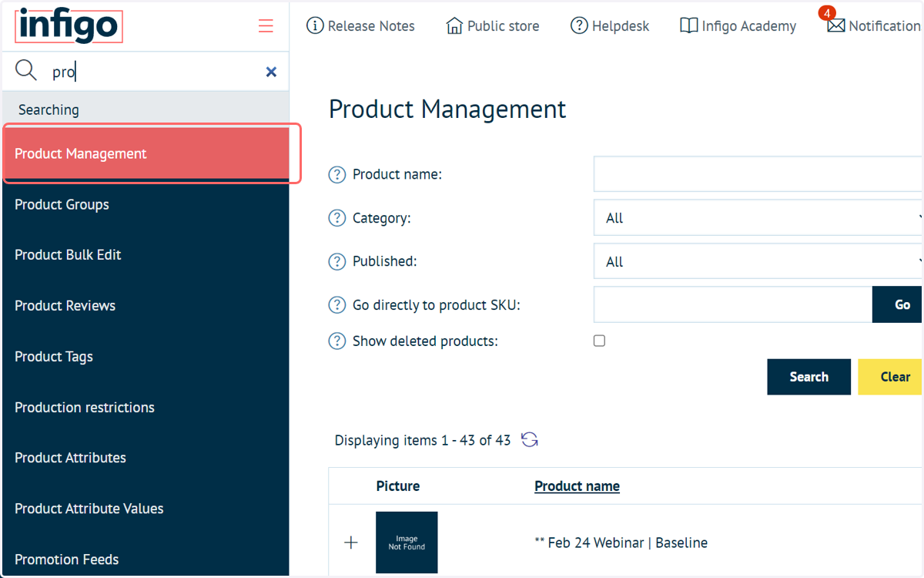Click the Product name input field

(x=758, y=174)
